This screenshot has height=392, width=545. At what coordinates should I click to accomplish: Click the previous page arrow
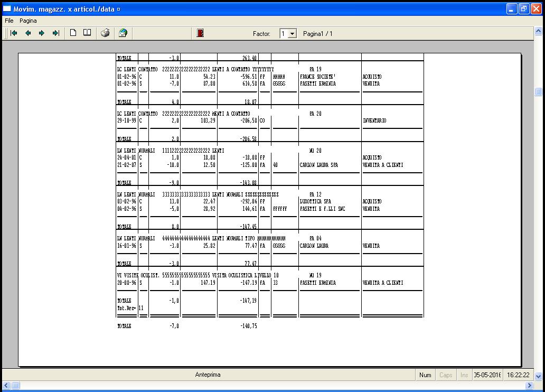coord(28,33)
